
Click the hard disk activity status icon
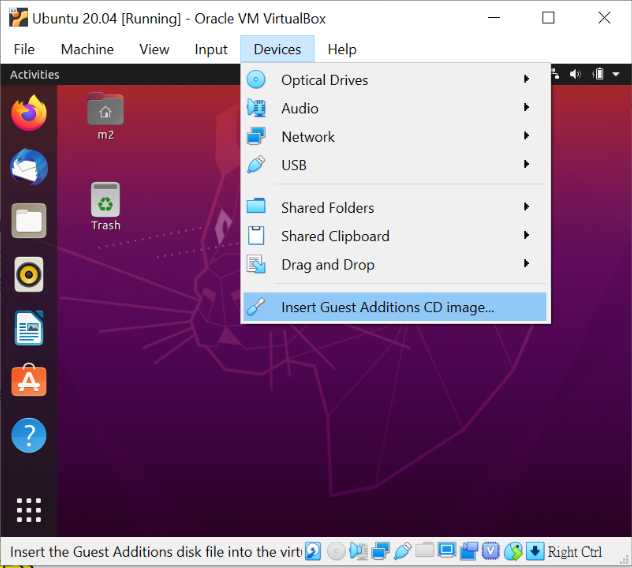pos(313,551)
